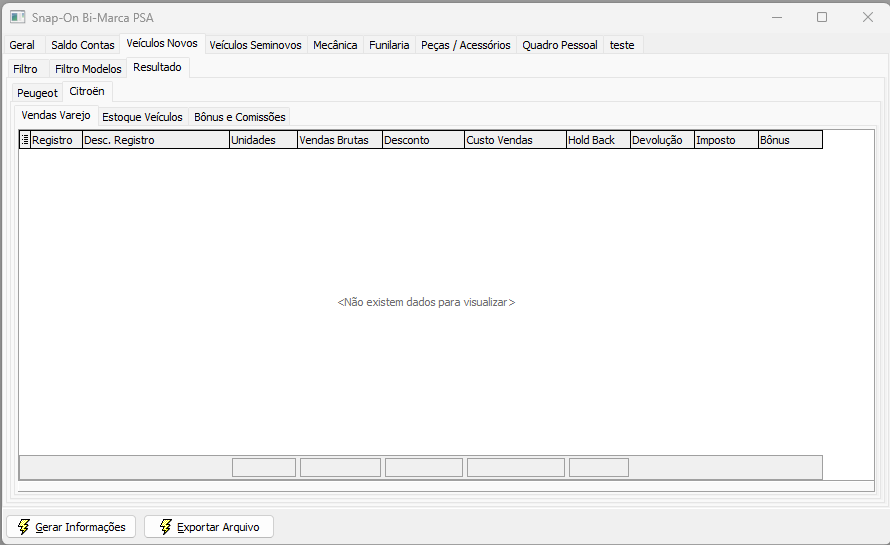
Task: Open the grid column chooser icon
Action: point(24,140)
